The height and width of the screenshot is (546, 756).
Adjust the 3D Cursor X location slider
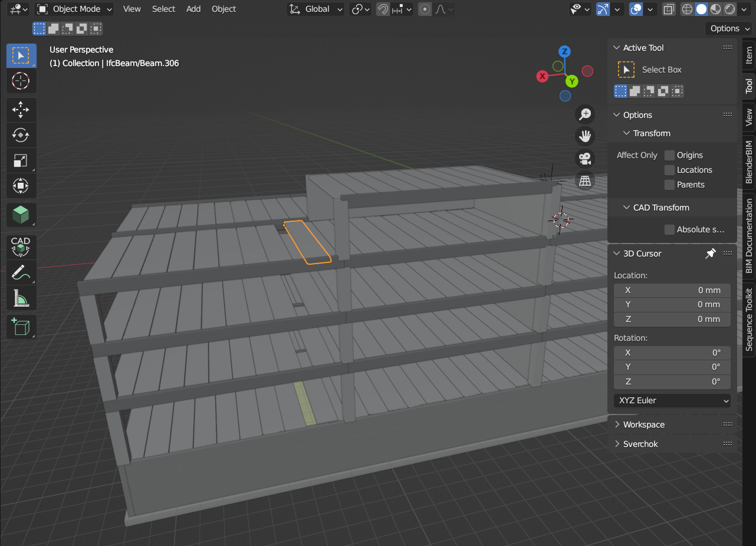pyautogui.click(x=672, y=290)
